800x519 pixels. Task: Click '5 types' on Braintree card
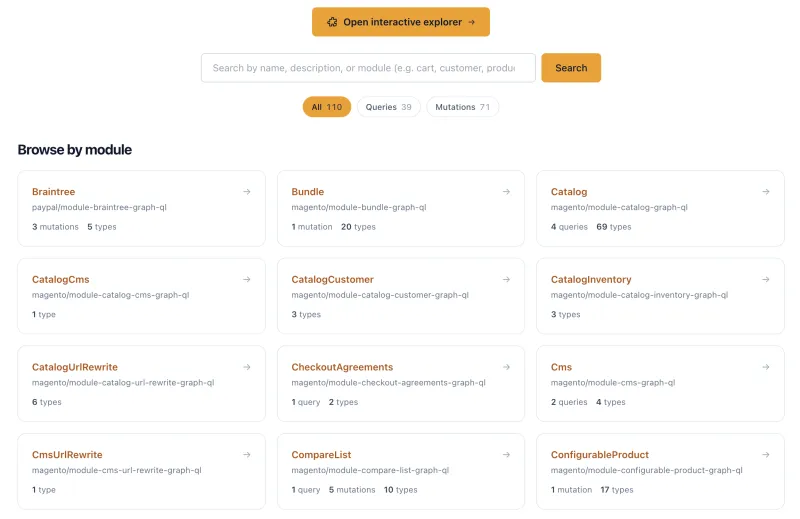pyautogui.click(x=102, y=227)
